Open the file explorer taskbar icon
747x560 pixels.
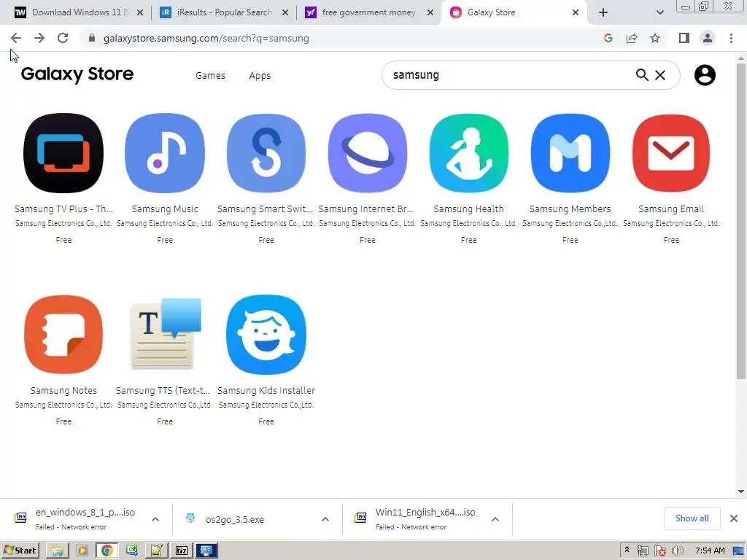57,551
